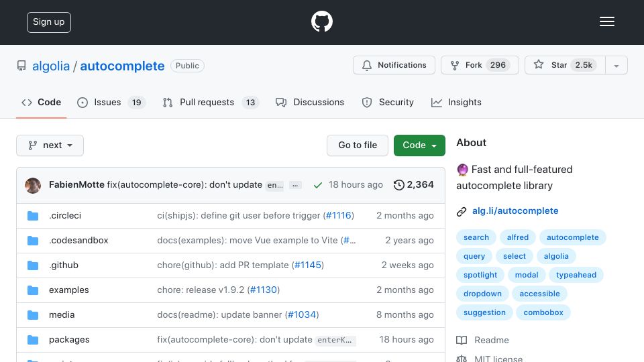644x362 pixels.
Task: Expand the green Code dropdown
Action: [419, 145]
